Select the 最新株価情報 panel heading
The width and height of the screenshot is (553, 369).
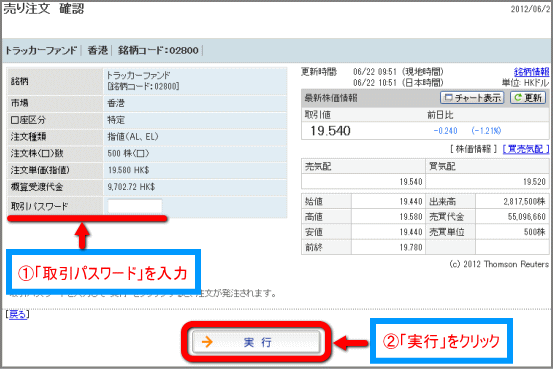tap(331, 98)
